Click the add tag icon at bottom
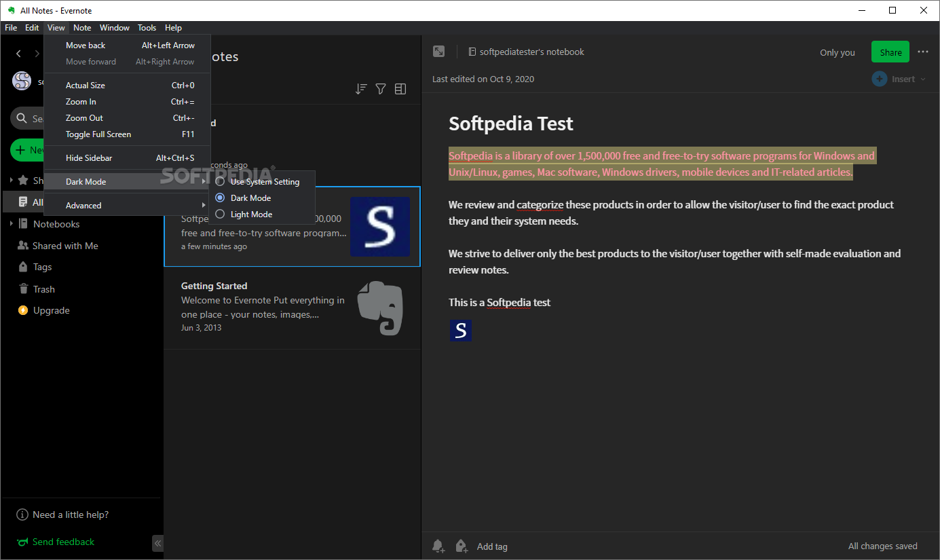 click(462, 546)
